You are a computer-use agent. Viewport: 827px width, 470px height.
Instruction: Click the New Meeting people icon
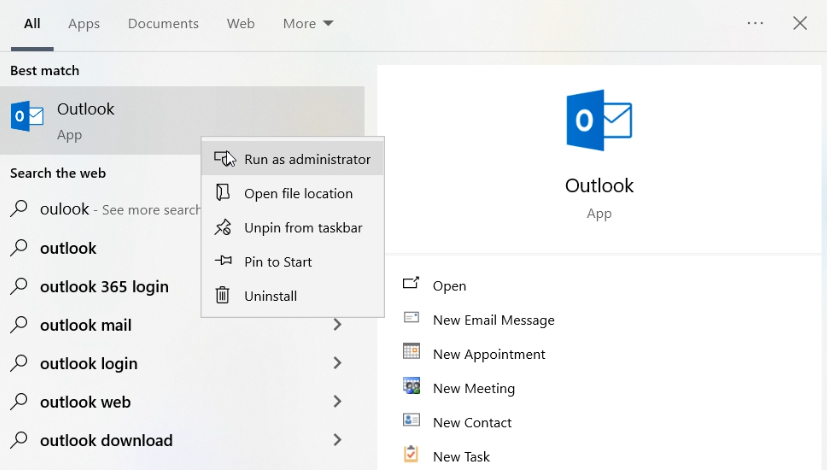pyautogui.click(x=411, y=386)
